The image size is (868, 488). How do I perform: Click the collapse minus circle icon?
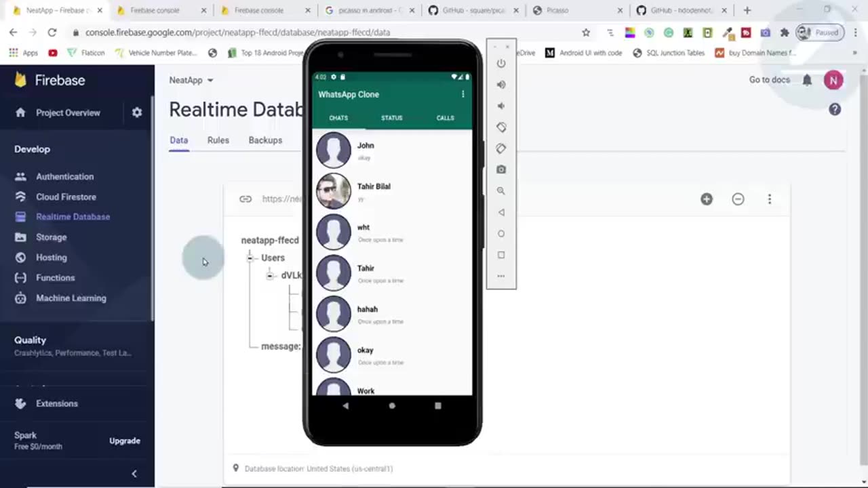tap(738, 199)
